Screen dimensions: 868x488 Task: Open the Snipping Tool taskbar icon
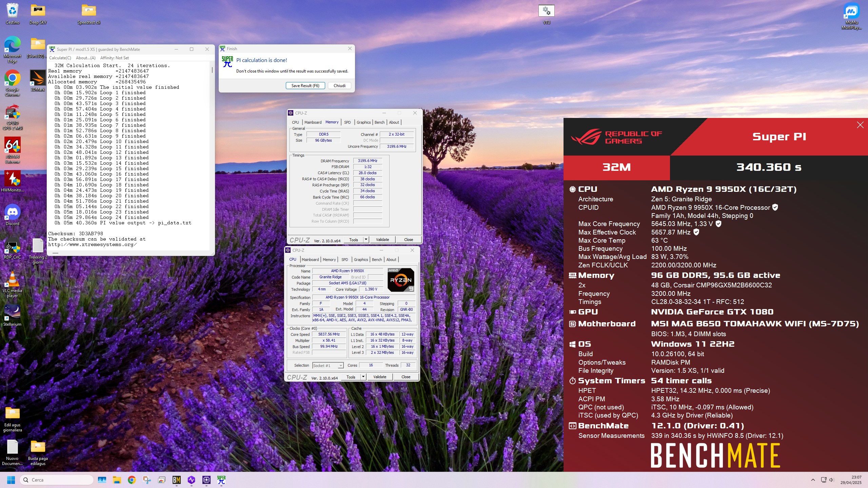(x=147, y=480)
